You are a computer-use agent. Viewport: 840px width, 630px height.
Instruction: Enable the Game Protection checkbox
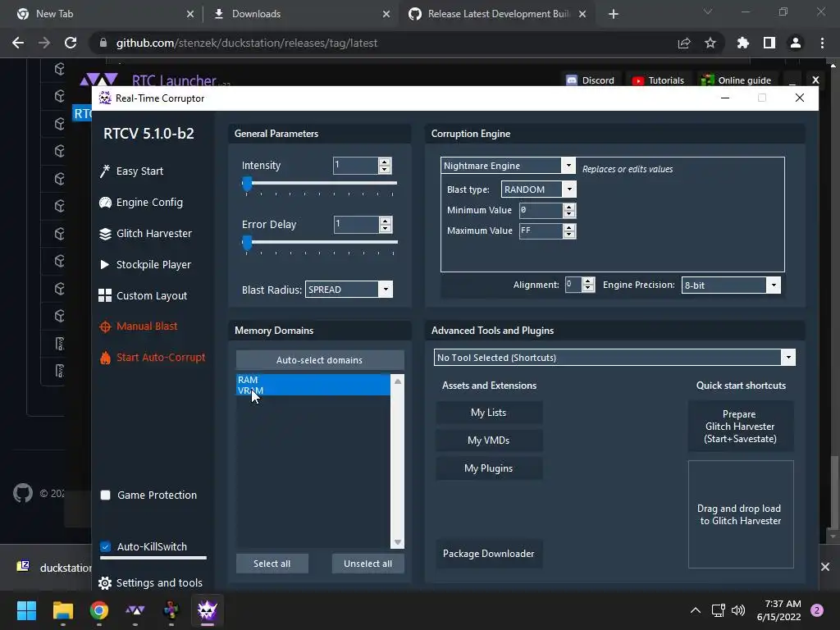click(106, 495)
